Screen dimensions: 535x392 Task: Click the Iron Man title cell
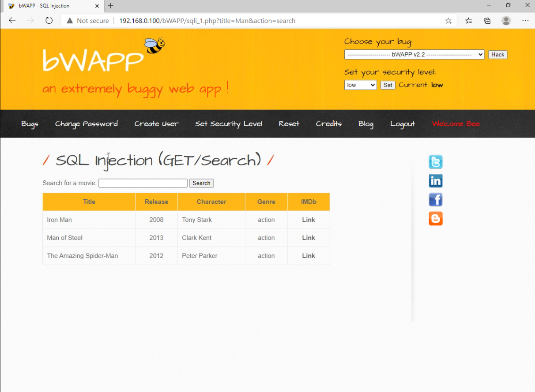(x=89, y=220)
